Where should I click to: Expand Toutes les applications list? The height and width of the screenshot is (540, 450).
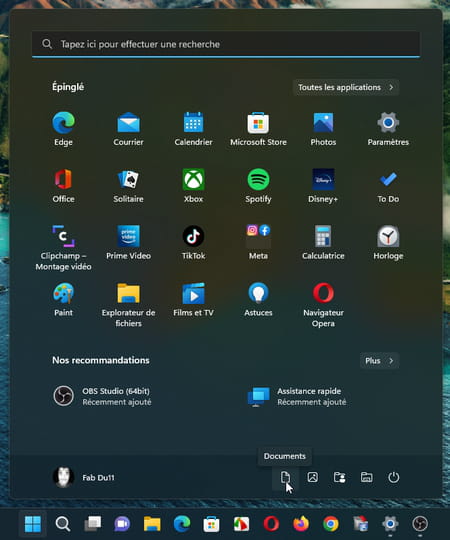coord(346,87)
